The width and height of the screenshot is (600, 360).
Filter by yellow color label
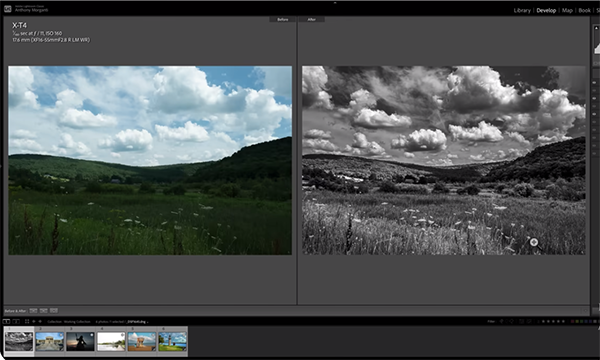click(x=577, y=321)
